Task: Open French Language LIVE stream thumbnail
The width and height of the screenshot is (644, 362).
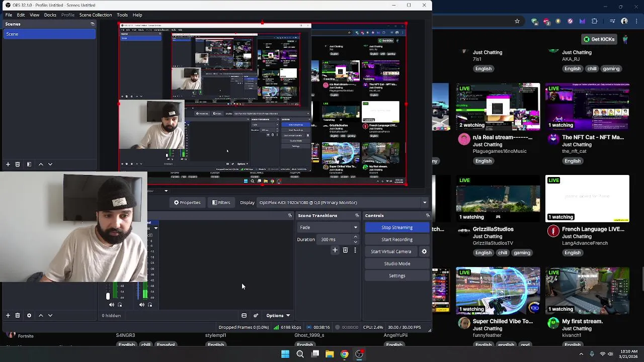Action: [x=587, y=199]
